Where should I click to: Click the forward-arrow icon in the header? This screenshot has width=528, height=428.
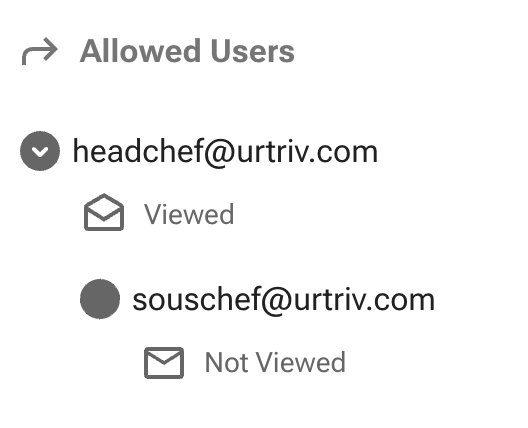[40, 51]
